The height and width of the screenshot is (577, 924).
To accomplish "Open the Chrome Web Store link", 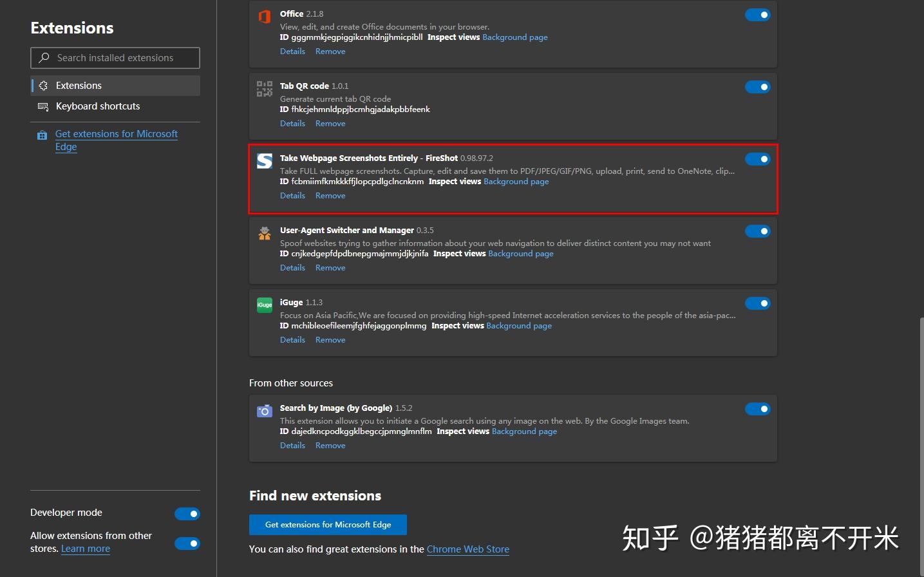I will pyautogui.click(x=468, y=549).
